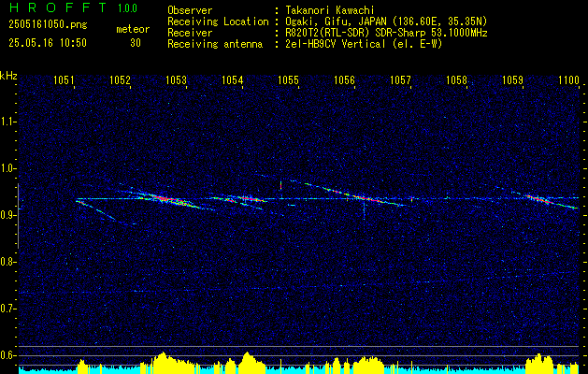The height and width of the screenshot is (374, 588).
Task: Click the 0.9 kHz frequency label
Action: (8, 215)
